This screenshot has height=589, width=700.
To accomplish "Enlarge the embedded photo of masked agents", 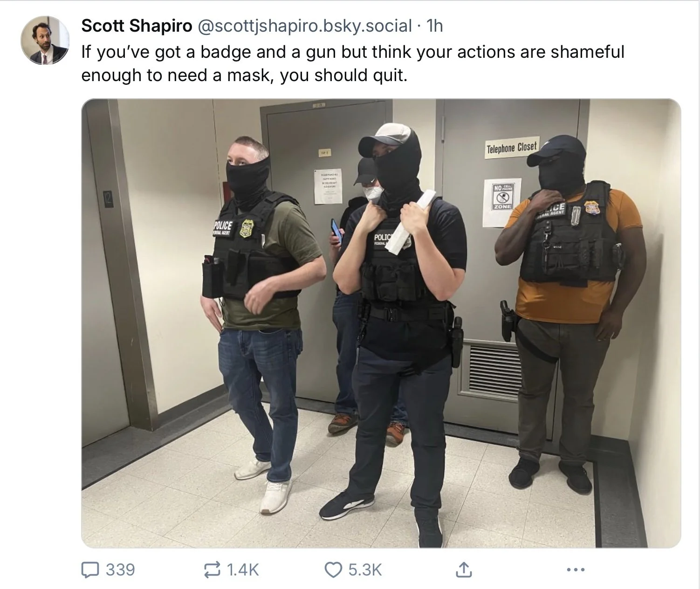I will tap(381, 323).
